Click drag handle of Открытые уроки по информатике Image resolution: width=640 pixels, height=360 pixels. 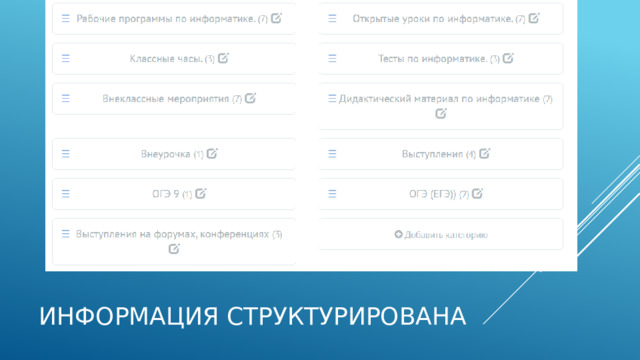(332, 18)
